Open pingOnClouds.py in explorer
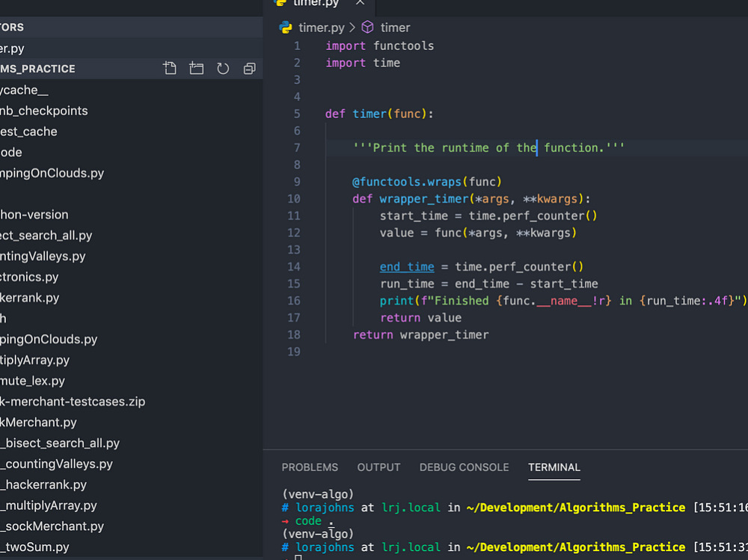Viewport: 748px width, 560px height. coord(131,339)
